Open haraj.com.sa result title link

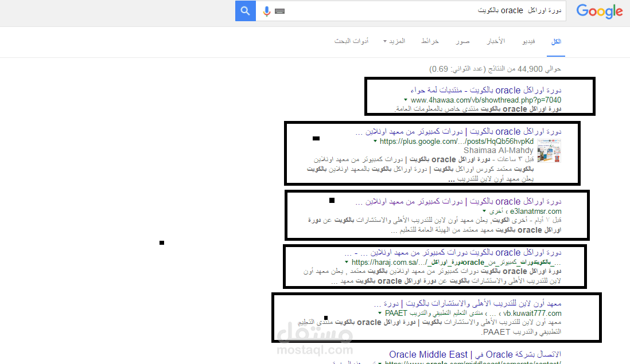pos(453,252)
